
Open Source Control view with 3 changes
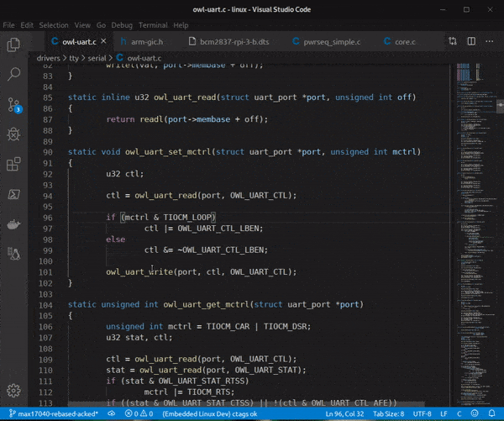point(14,105)
